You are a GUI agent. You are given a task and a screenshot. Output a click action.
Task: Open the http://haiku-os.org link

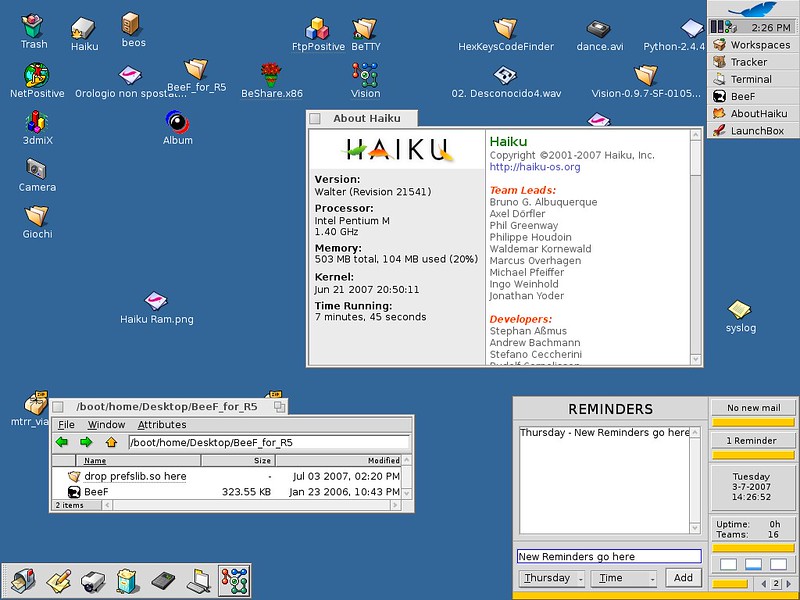click(x=535, y=167)
